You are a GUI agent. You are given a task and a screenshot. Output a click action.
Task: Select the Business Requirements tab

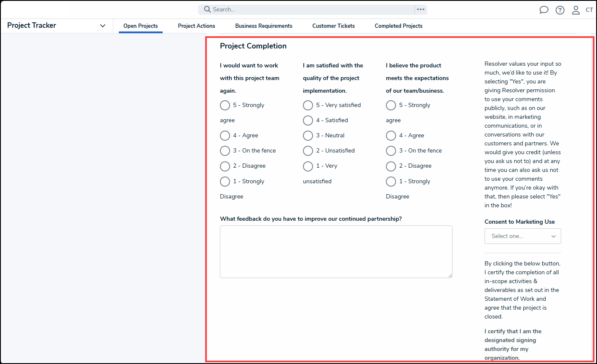263,26
